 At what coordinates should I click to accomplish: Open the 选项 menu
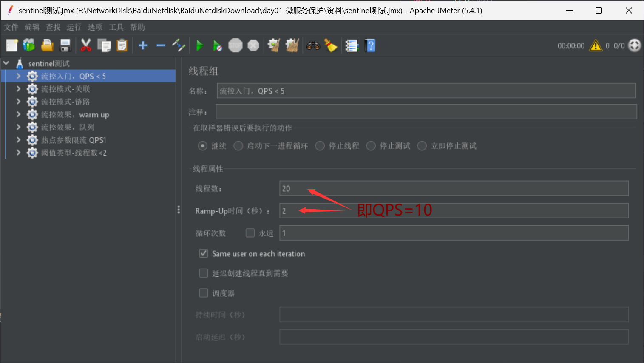95,27
